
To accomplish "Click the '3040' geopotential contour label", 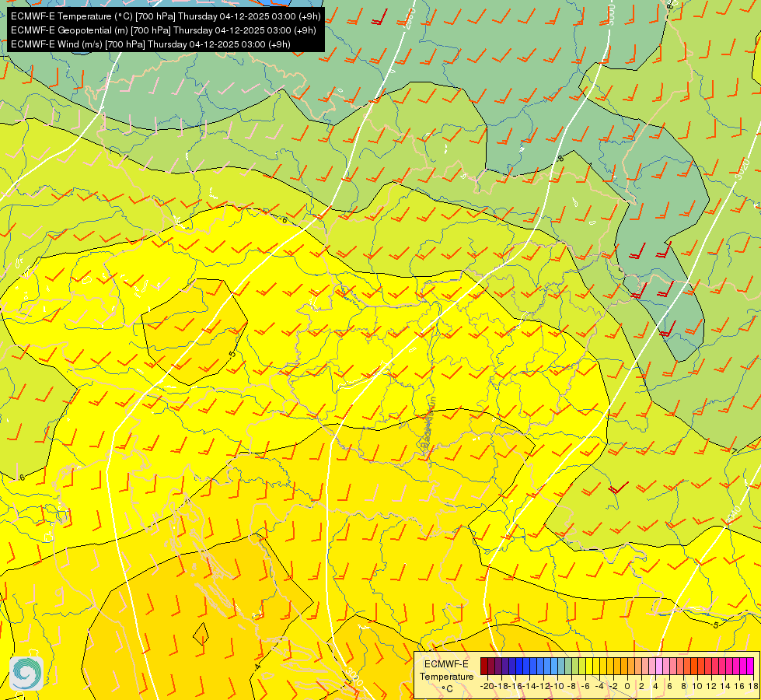I will coord(735,516).
